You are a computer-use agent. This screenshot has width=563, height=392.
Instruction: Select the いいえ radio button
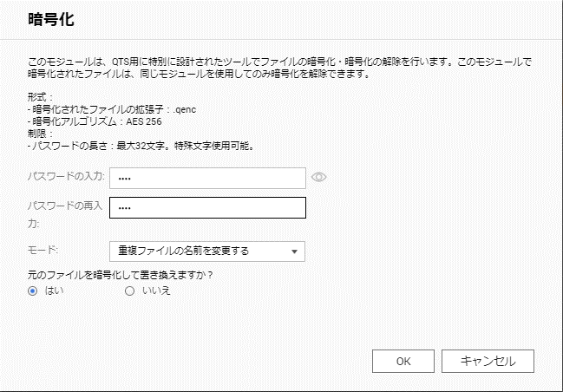[x=129, y=291]
